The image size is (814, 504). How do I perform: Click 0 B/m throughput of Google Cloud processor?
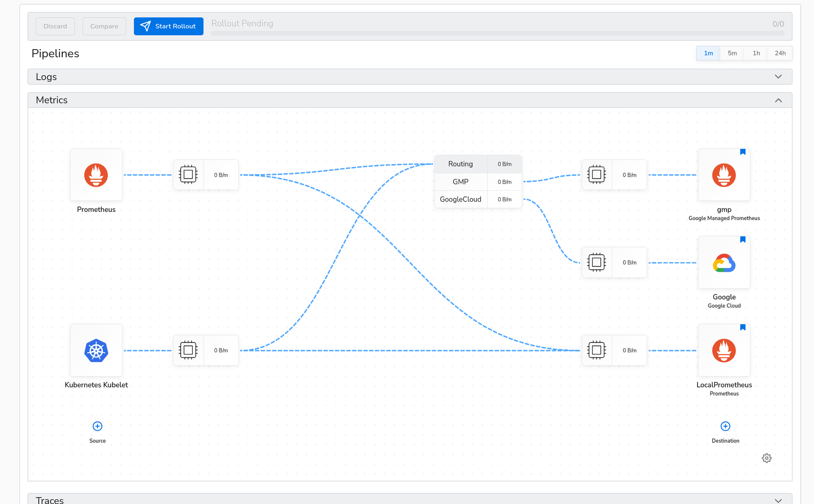(x=630, y=262)
